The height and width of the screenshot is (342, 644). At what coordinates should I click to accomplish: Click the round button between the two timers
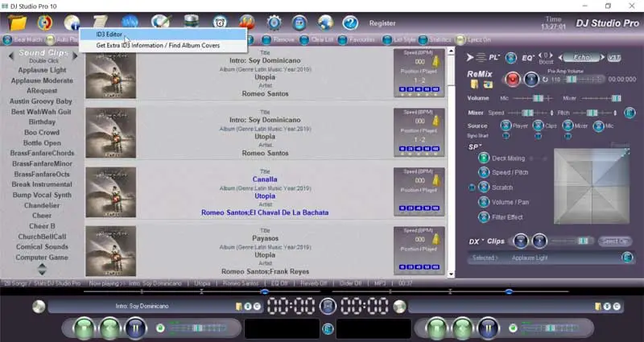pos(328,306)
